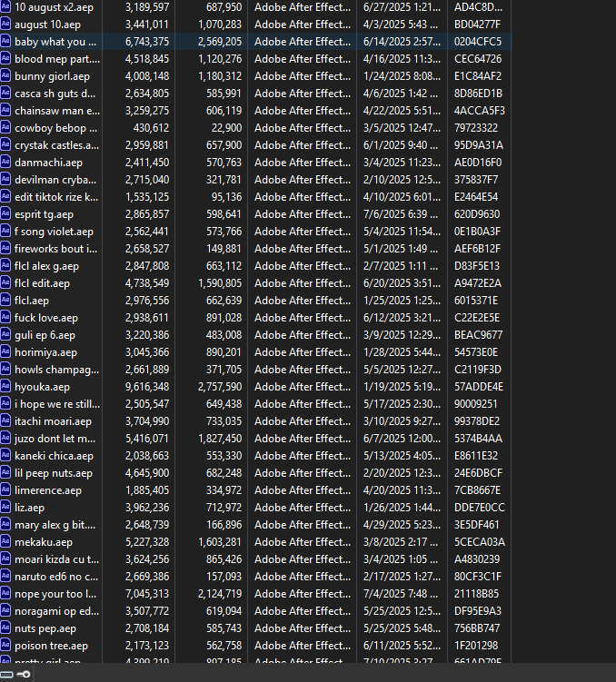Select the file name starting 'i hope we re still'
This screenshot has height=682, width=616.
57,404
